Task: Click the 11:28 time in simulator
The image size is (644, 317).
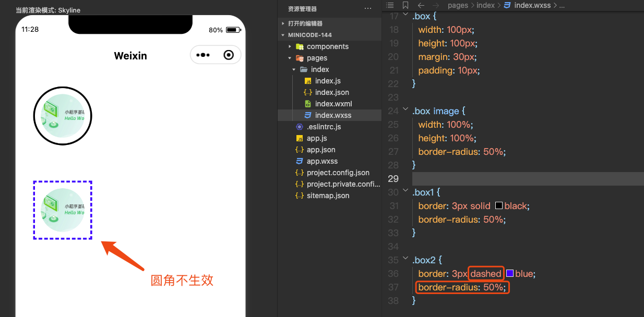Action: pyautogui.click(x=30, y=30)
